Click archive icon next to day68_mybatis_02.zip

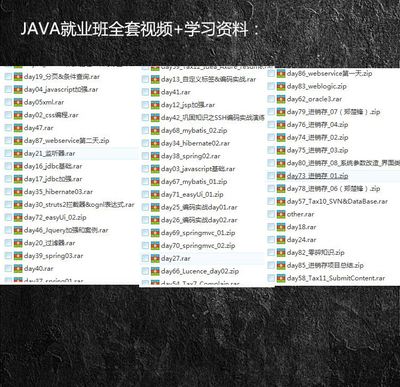pos(155,130)
